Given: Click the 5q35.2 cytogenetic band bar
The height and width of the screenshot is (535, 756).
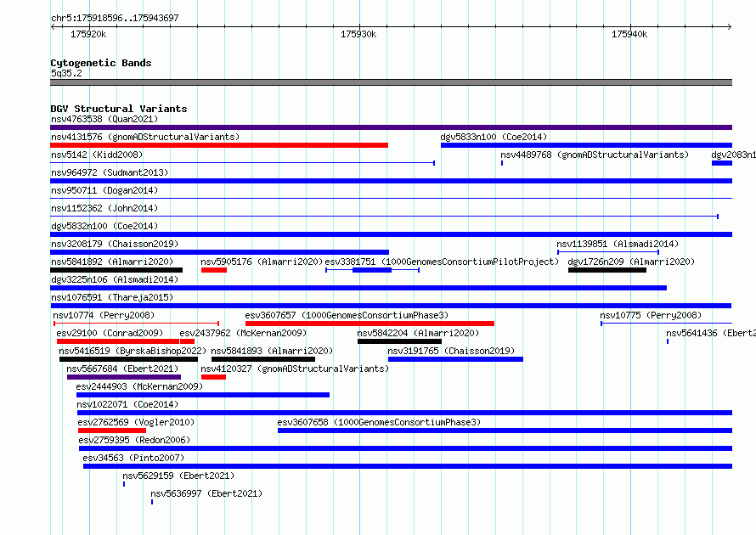Looking at the screenshot, I should tap(391, 82).
